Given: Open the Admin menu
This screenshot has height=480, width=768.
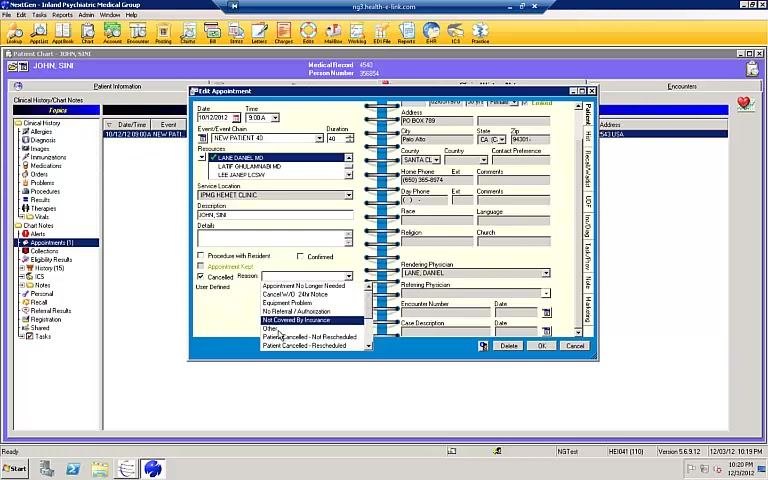Looking at the screenshot, I should pyautogui.click(x=86, y=15).
